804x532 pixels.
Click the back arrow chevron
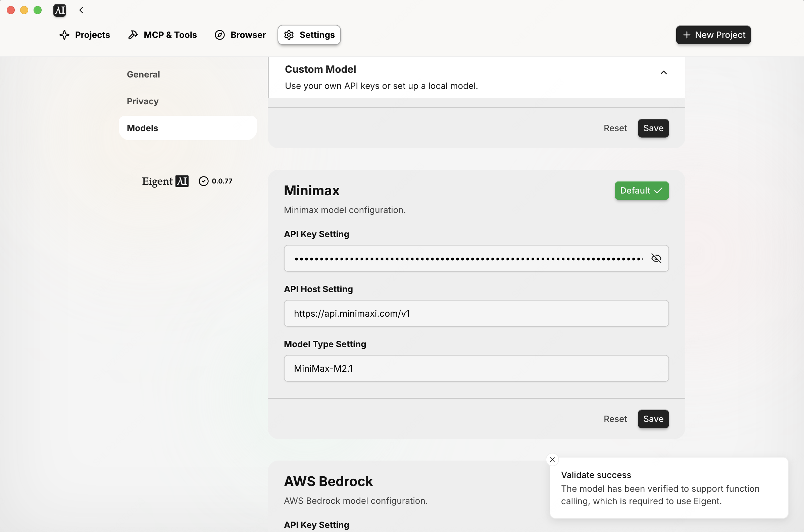click(x=82, y=10)
